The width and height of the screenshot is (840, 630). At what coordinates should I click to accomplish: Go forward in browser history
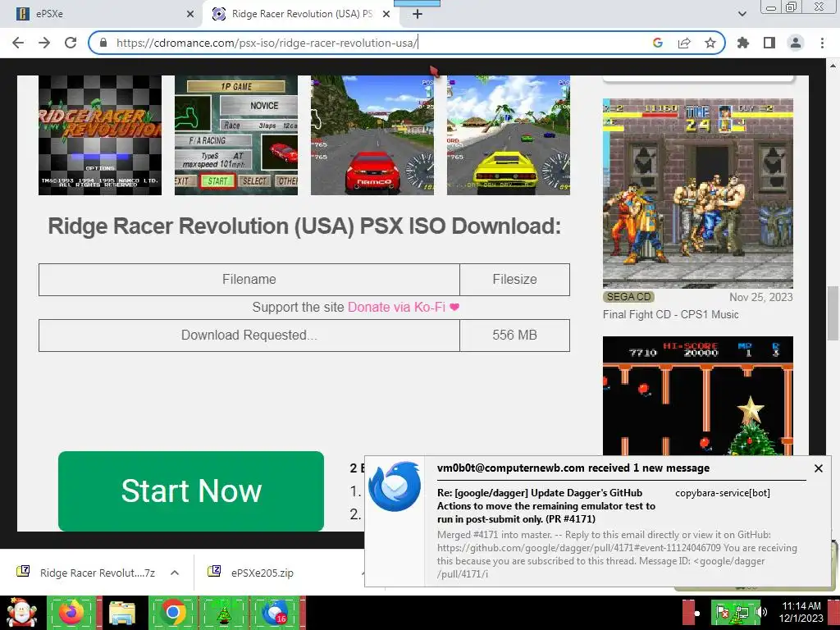tap(44, 43)
